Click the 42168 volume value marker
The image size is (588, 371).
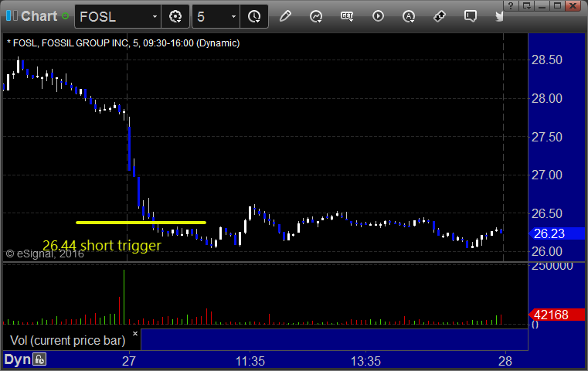[x=557, y=315]
